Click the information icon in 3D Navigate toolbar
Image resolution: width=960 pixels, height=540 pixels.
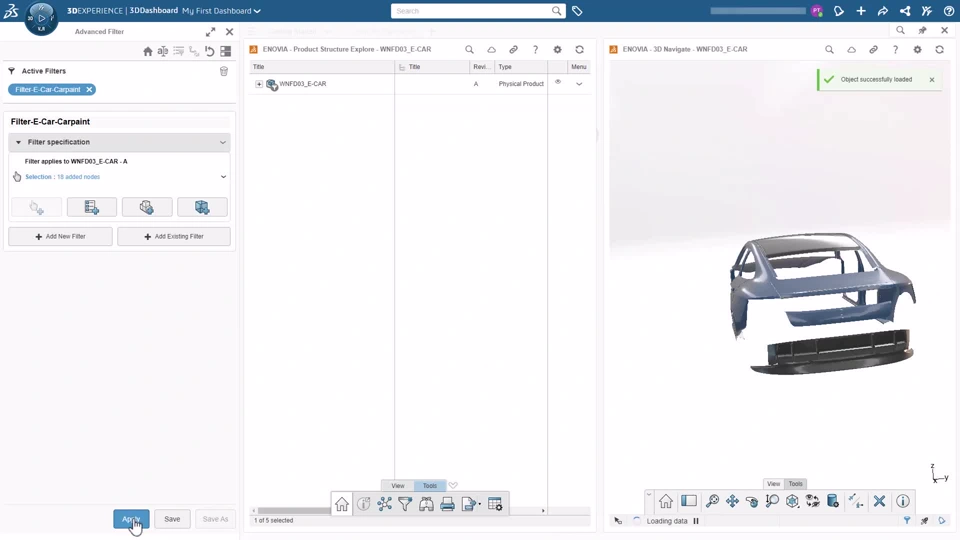point(903,501)
